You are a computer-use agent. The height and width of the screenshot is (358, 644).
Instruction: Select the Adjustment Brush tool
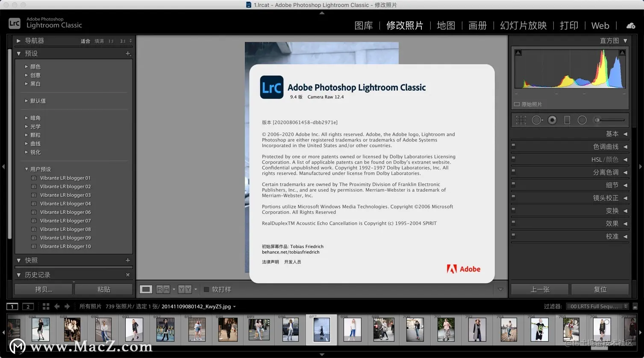pos(610,120)
